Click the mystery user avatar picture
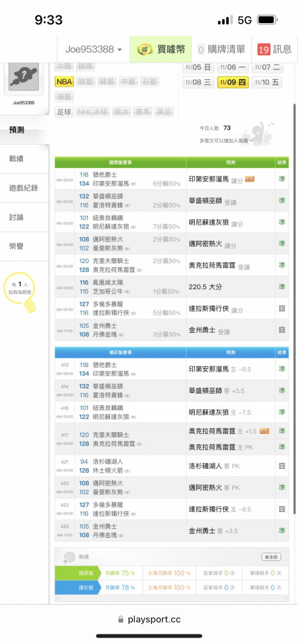The height and width of the screenshot is (644, 298). pos(23,77)
